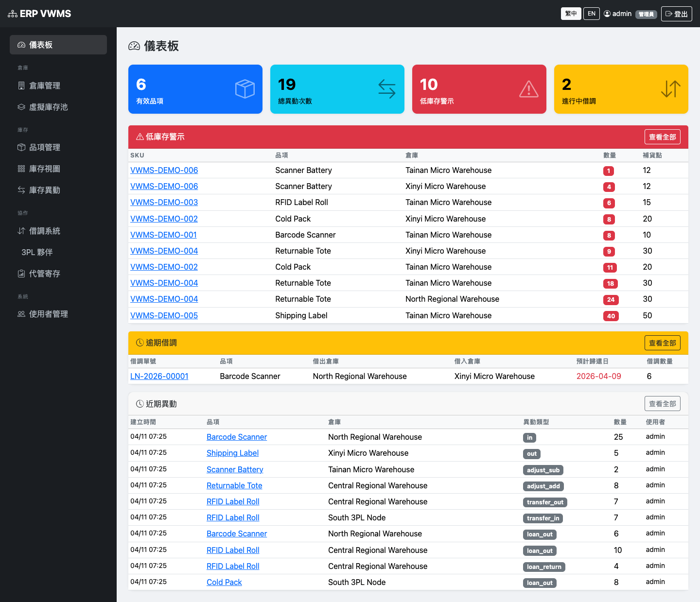
Task: Switch interface language to EN
Action: coord(591,14)
